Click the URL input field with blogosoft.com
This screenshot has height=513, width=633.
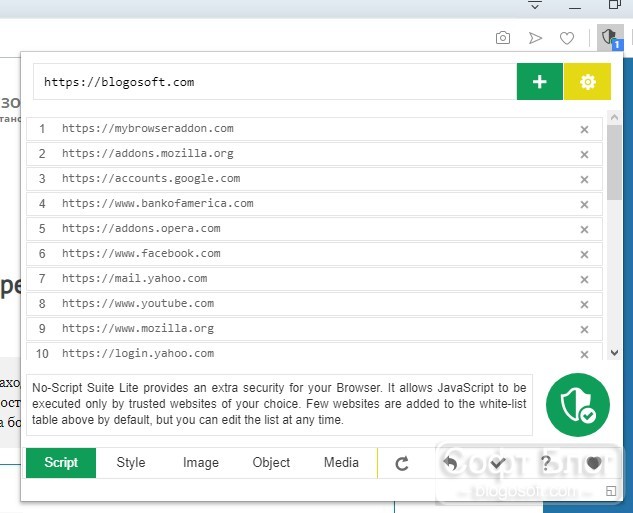tap(275, 82)
